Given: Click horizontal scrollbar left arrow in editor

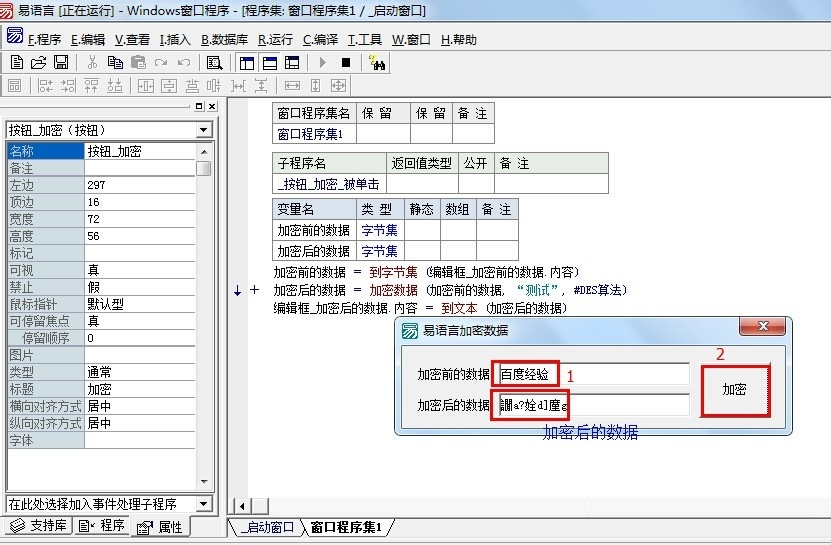Looking at the screenshot, I should (242, 506).
